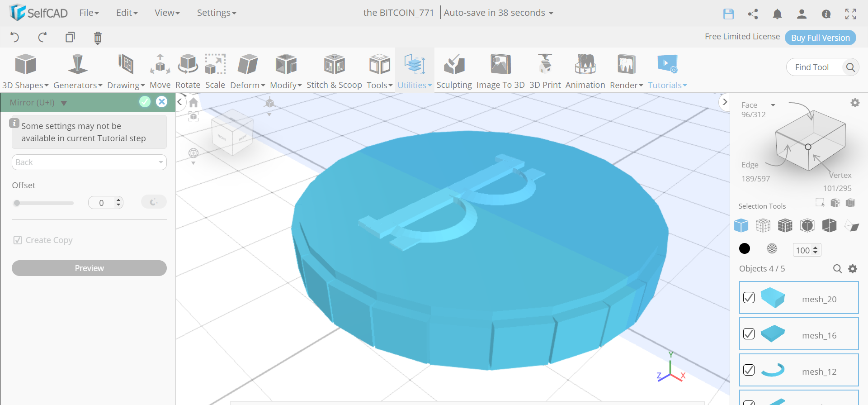
Task: Confirm Mirror with green checkmark
Action: tap(145, 102)
